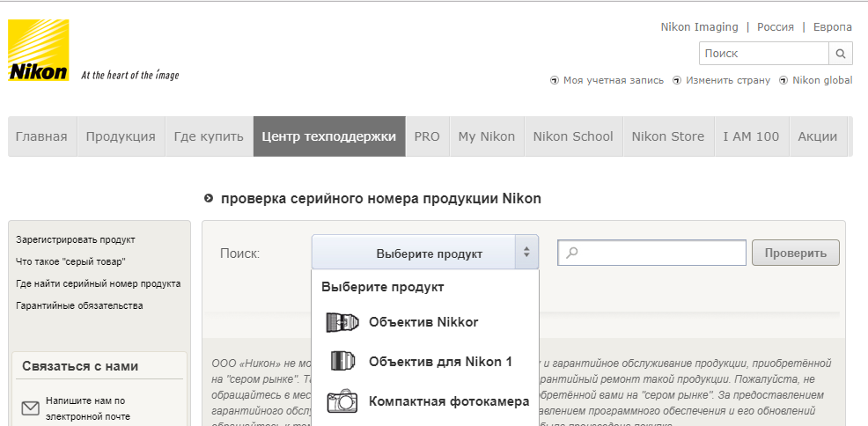Click the dropdown up-down arrow toggle
Viewport: 868px width, 426px height.
tap(526, 253)
